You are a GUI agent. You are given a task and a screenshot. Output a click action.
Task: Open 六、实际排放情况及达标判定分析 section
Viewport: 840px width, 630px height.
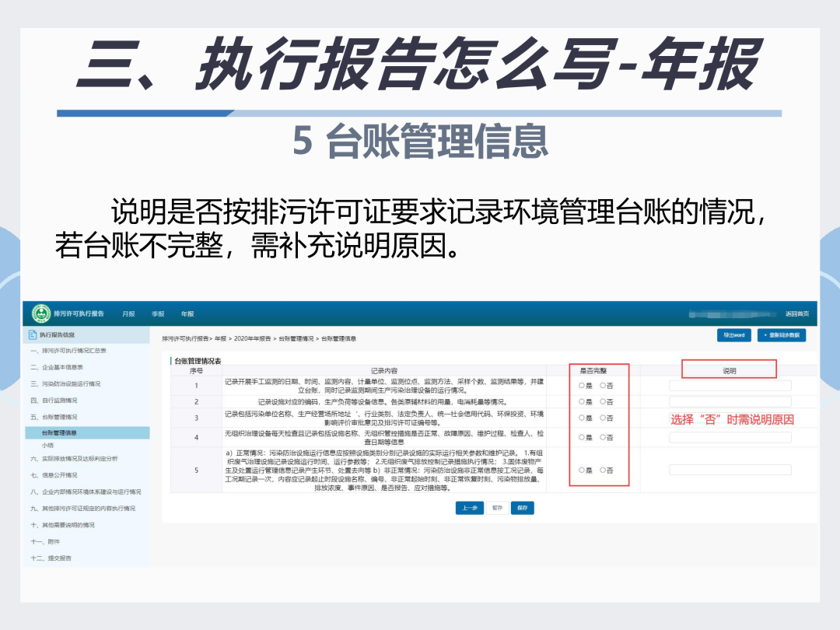74,459
